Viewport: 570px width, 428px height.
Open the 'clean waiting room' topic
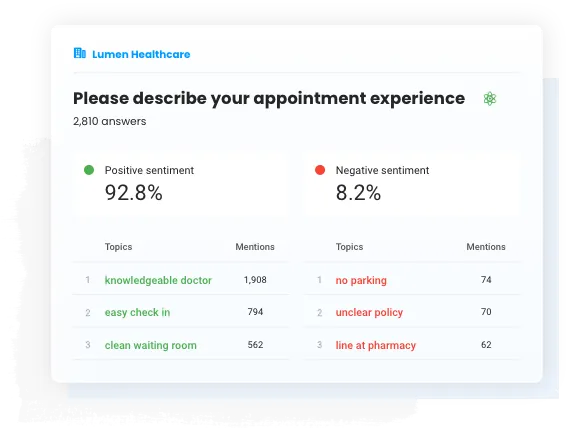coord(150,345)
